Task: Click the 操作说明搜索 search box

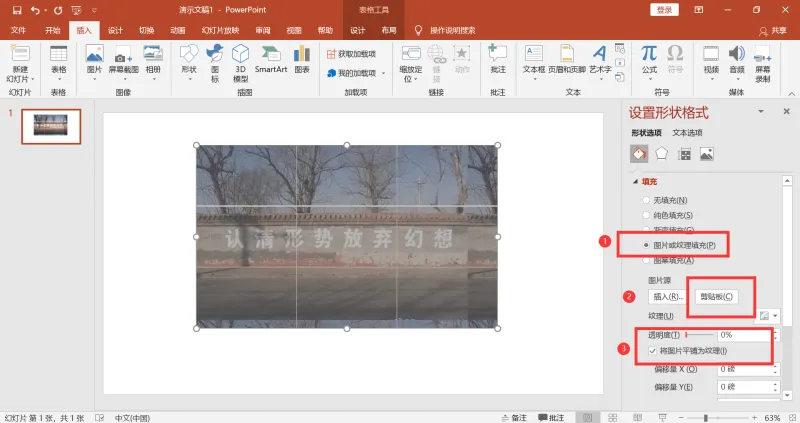Action: coord(453,31)
